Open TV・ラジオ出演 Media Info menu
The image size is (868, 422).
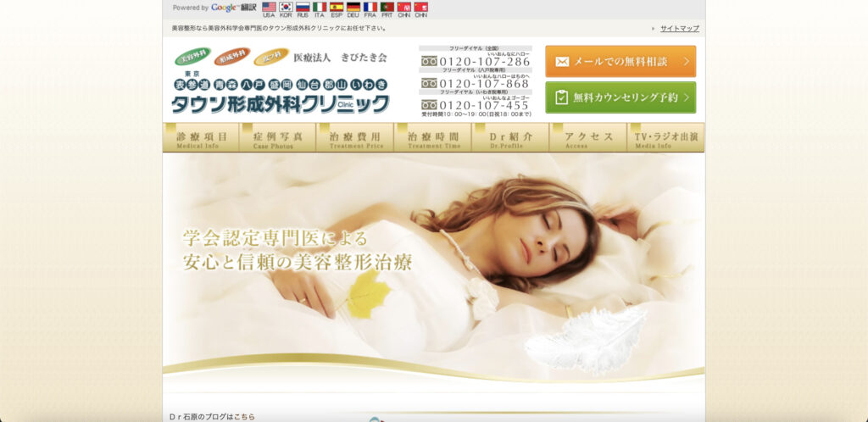665,138
